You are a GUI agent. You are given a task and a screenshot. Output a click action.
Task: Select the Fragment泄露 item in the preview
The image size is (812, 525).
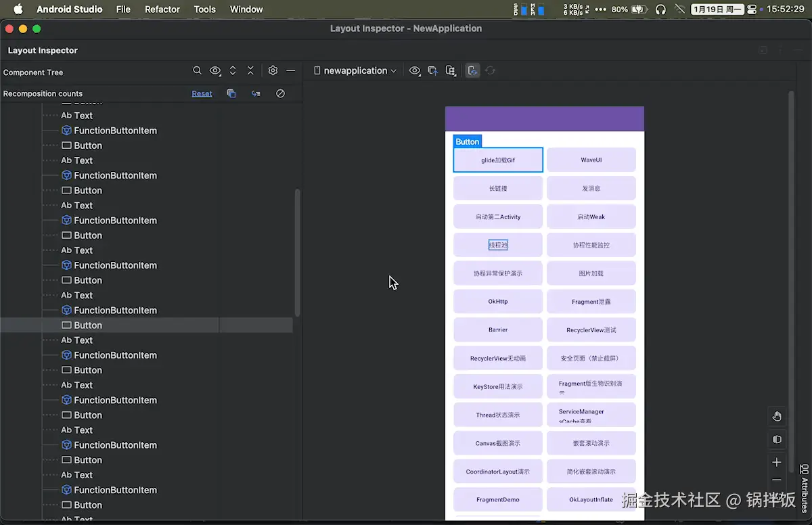point(591,301)
